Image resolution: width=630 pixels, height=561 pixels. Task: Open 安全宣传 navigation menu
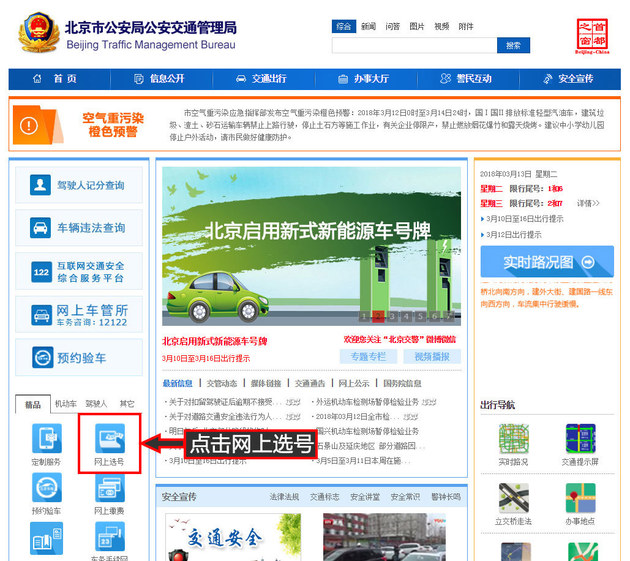point(570,79)
